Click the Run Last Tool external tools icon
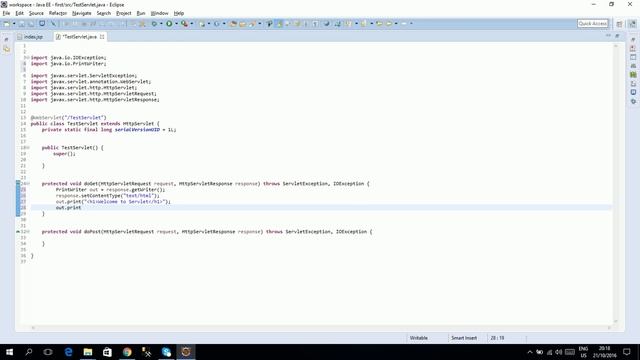The width and height of the screenshot is (640, 360). pyautogui.click(x=184, y=24)
